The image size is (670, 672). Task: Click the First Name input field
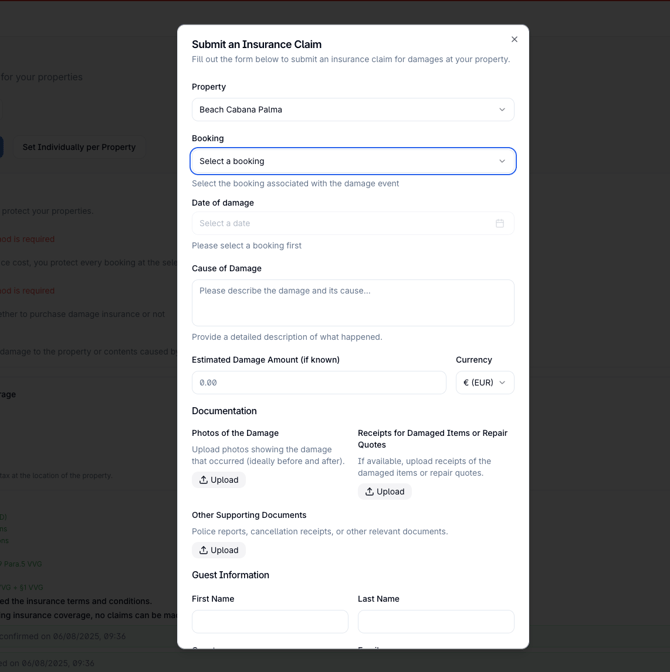click(270, 622)
